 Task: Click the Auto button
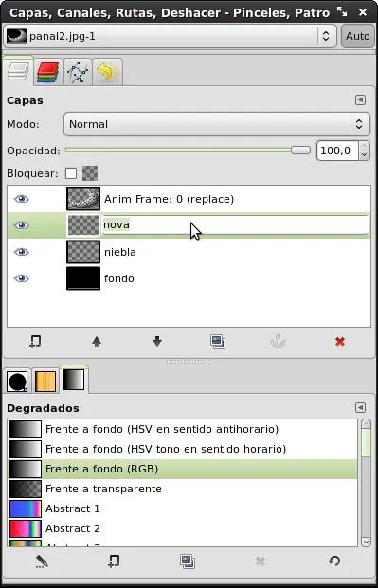(x=358, y=36)
